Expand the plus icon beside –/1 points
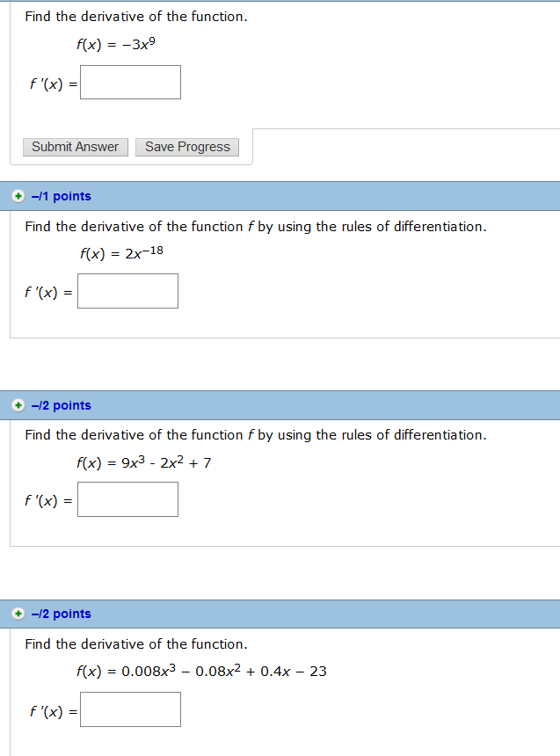 tap(18, 196)
